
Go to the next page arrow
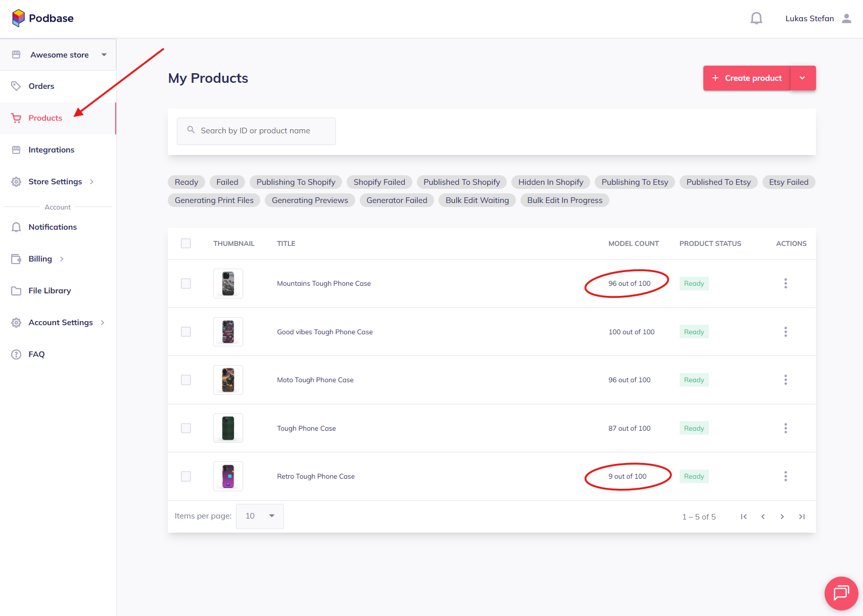coord(782,517)
